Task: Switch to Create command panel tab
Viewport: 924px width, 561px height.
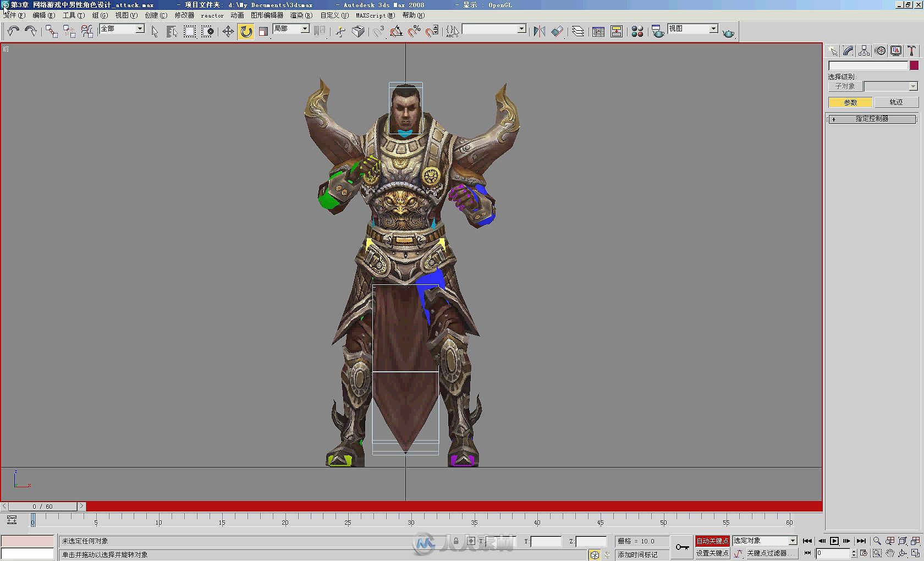Action: pyautogui.click(x=833, y=51)
